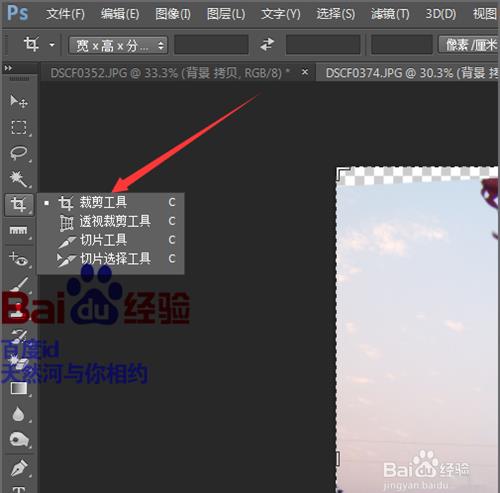This screenshot has height=493, width=500.
Task: Open the crop tool preset picker arrow
Action: (52, 44)
